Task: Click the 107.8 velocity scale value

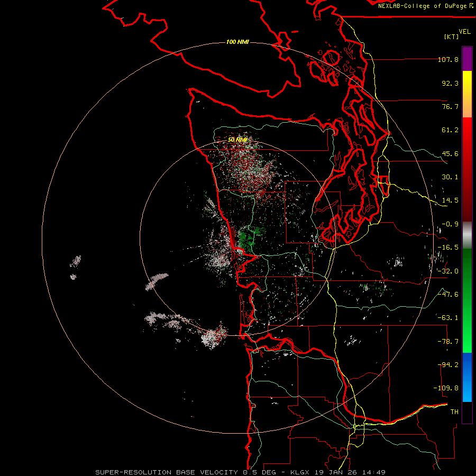Action: tap(448, 59)
